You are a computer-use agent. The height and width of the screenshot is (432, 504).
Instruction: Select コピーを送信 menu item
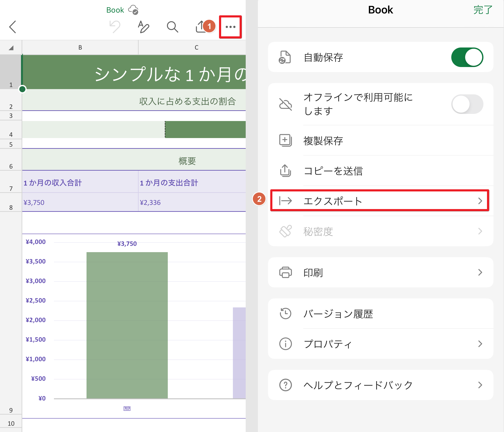coord(381,171)
